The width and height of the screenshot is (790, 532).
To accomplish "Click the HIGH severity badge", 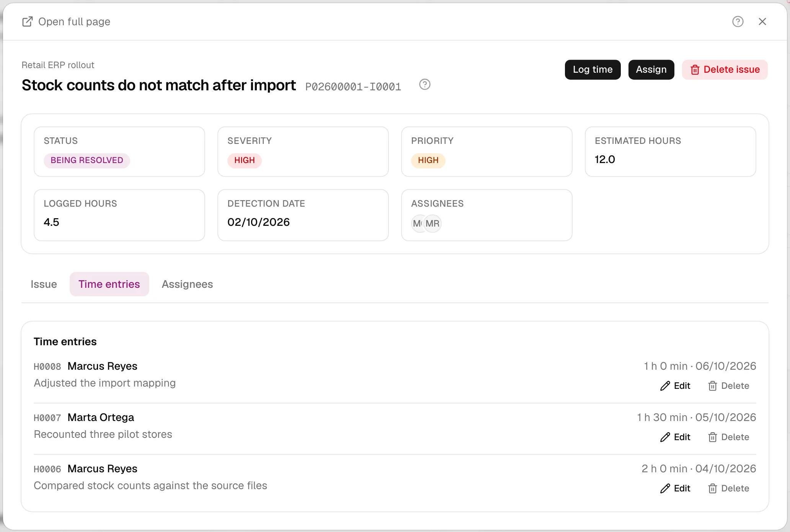I will coord(245,160).
